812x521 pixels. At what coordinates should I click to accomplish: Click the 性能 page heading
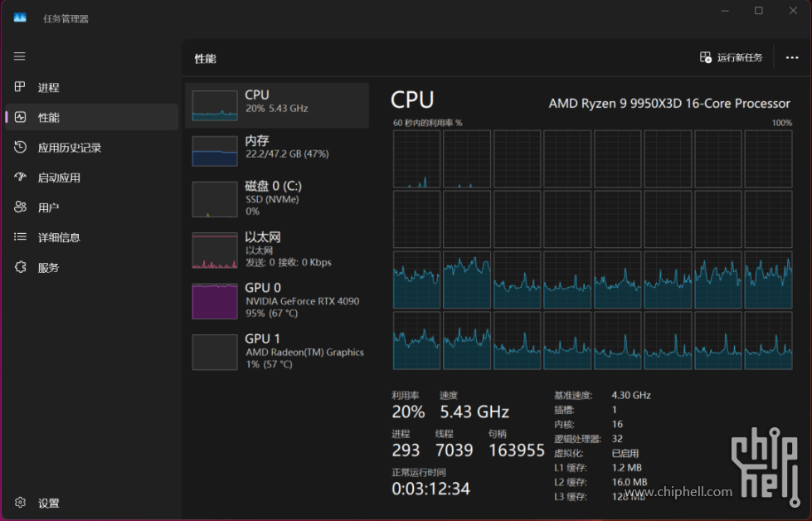205,59
